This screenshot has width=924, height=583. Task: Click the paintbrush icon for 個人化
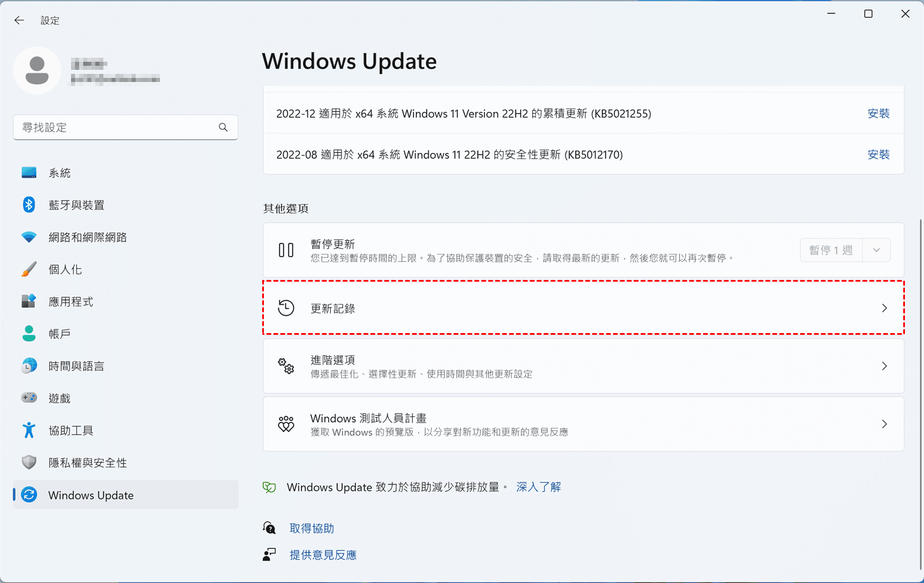pyautogui.click(x=29, y=270)
